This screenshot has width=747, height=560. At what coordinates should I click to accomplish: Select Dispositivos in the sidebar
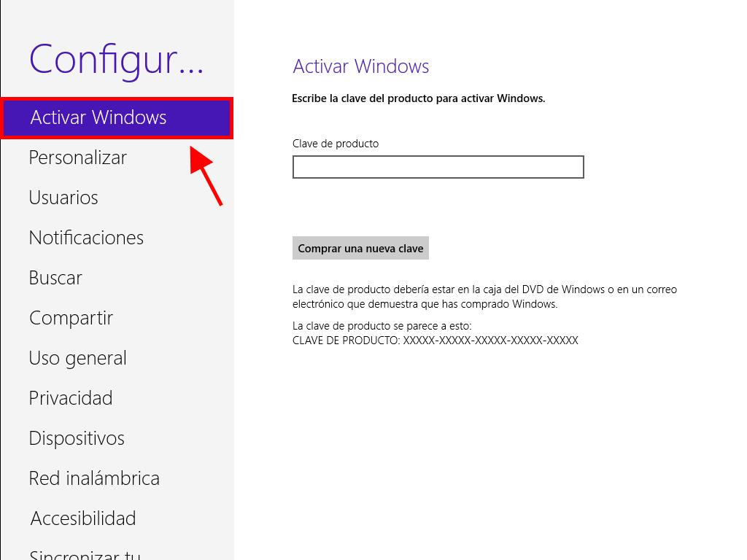(x=76, y=438)
